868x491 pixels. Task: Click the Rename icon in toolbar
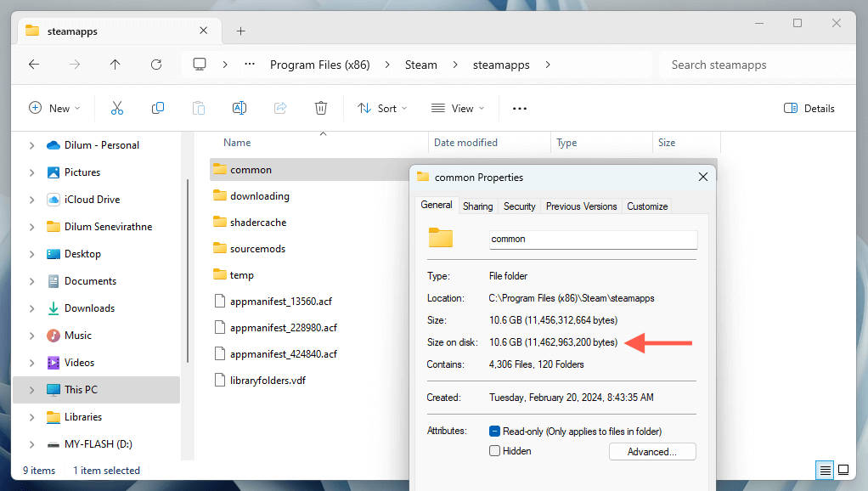point(240,108)
